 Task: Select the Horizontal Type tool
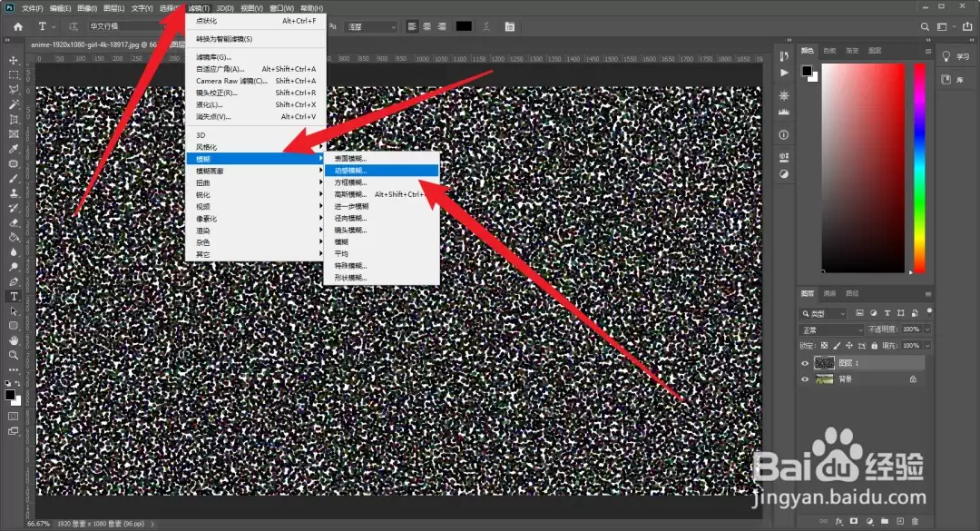[x=13, y=297]
